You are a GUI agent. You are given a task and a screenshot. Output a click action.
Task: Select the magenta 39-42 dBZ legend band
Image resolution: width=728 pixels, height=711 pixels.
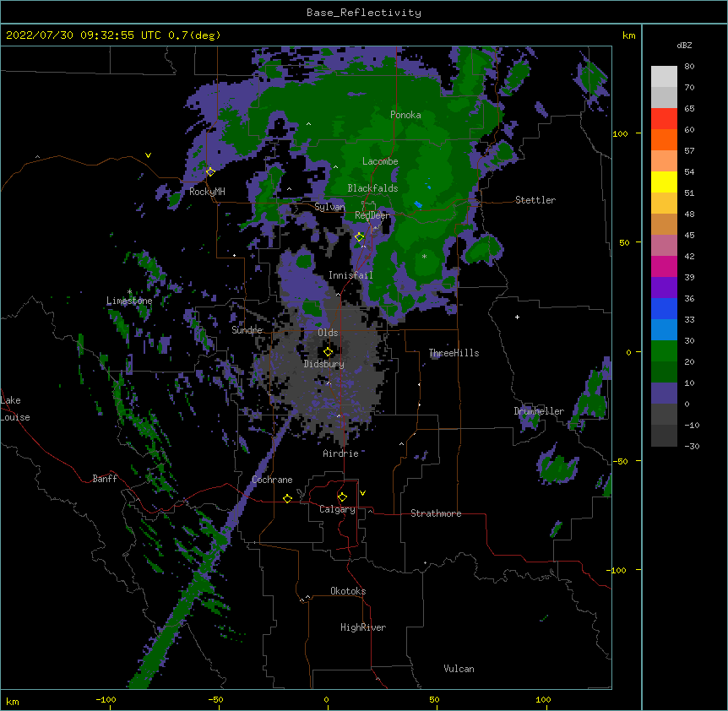664,267
